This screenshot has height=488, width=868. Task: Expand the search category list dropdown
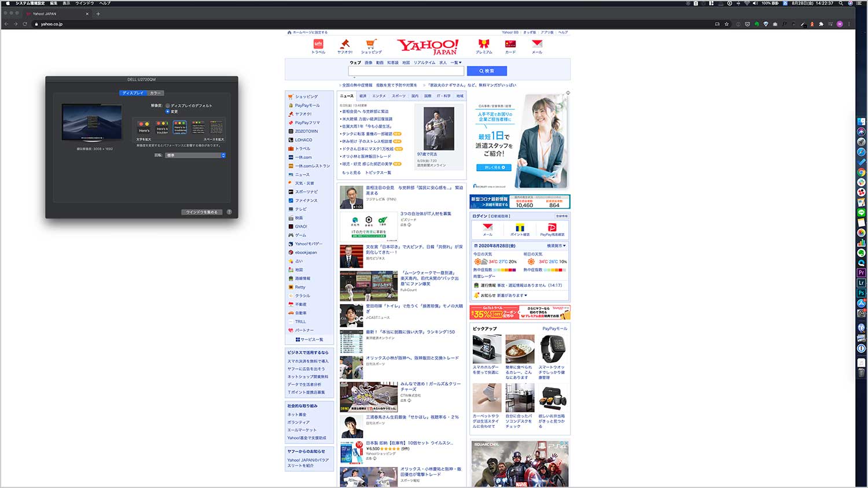456,62
